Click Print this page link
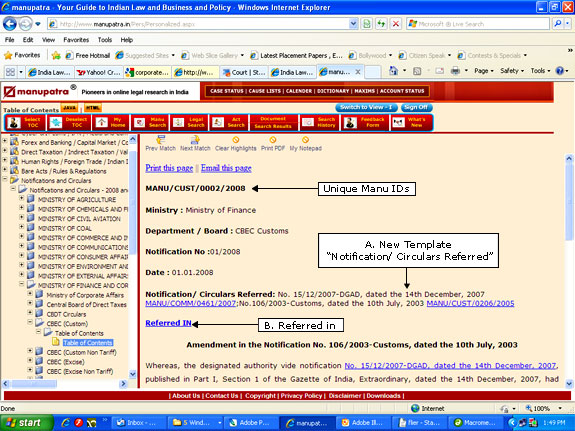 click(169, 168)
